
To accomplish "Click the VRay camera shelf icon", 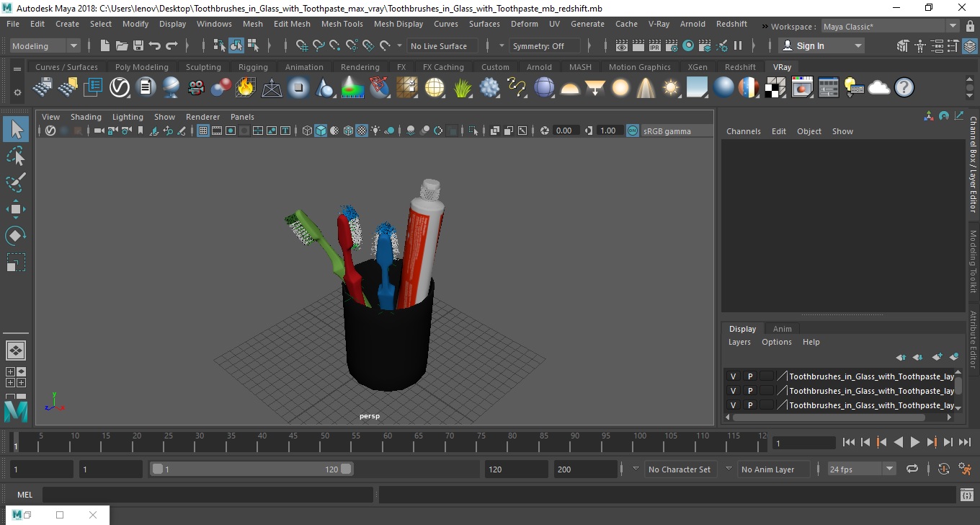I will coord(196,88).
